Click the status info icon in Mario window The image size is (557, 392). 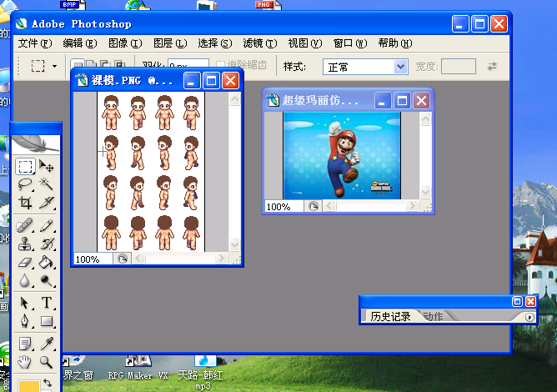pyautogui.click(x=313, y=207)
